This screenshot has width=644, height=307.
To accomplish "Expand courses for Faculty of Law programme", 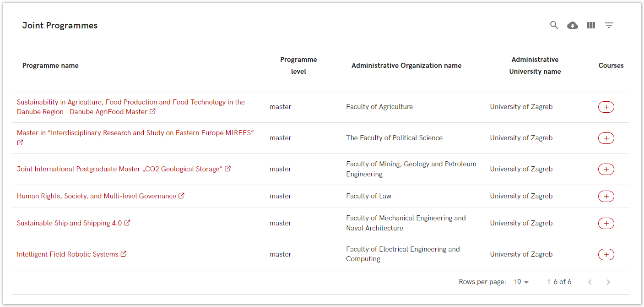I will (x=606, y=197).
